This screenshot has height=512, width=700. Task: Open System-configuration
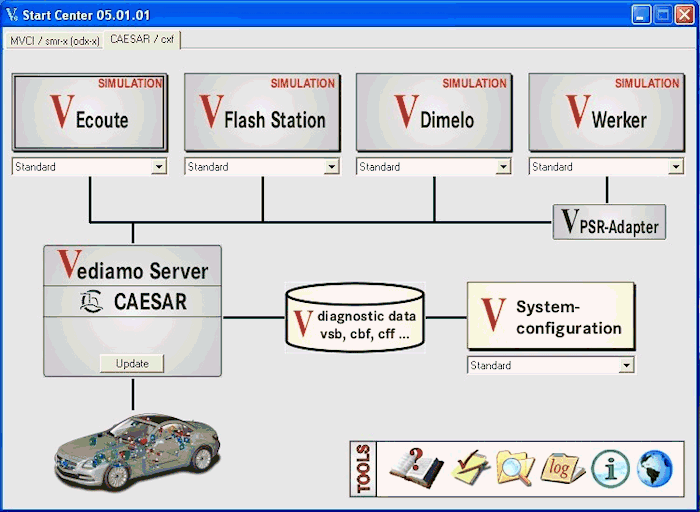click(551, 316)
